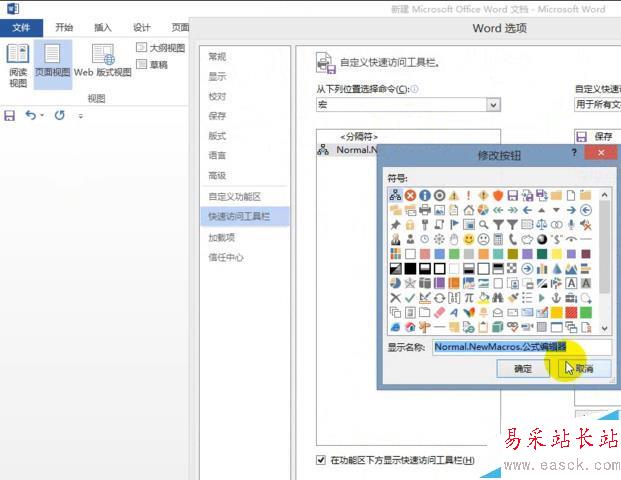Pick the printer symbol in the grid
The image size is (621, 480).
point(425,210)
